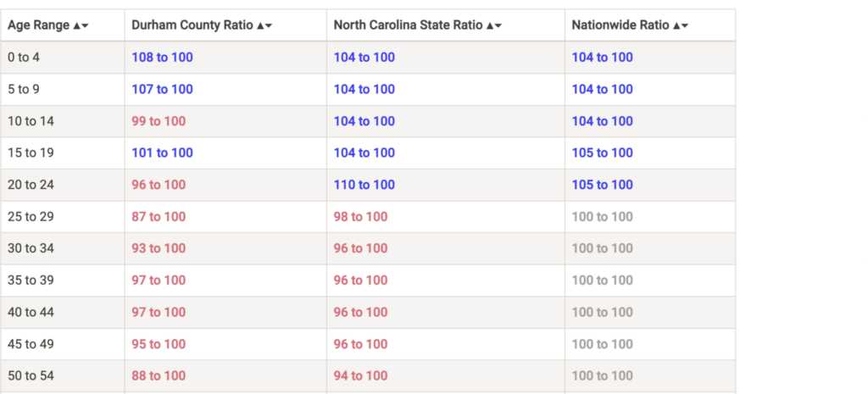
Task: Click Durham County's 99 to 100 value
Action: [159, 121]
